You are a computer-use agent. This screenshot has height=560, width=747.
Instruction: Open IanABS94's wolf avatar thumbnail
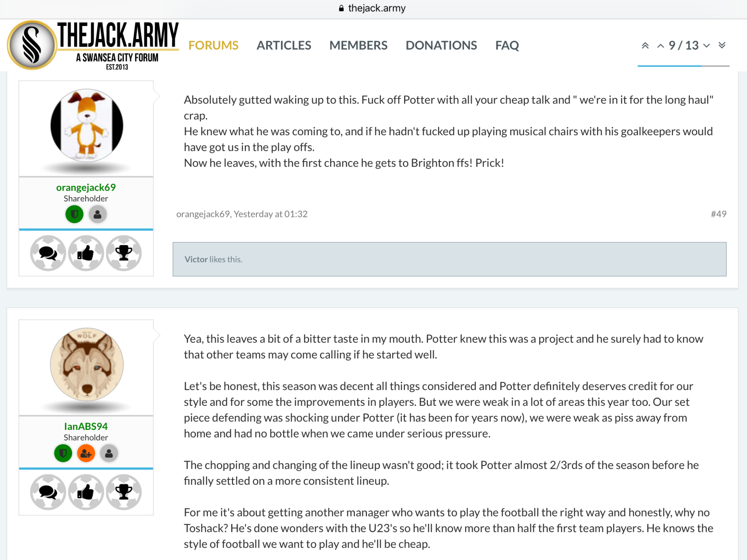(87, 365)
